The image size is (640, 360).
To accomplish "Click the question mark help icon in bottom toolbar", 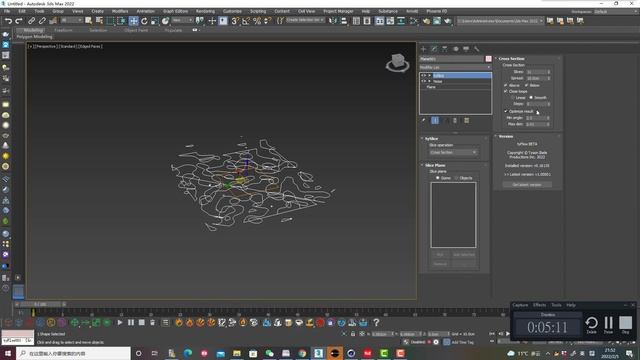I will point(376,323).
